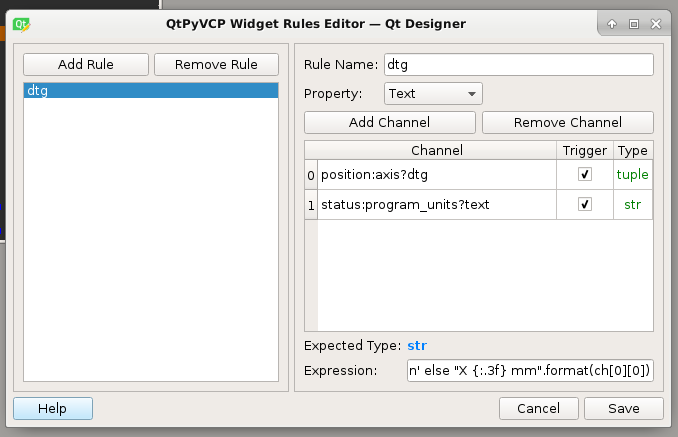Click Add Rule button
678x437 pixels.
86,64
